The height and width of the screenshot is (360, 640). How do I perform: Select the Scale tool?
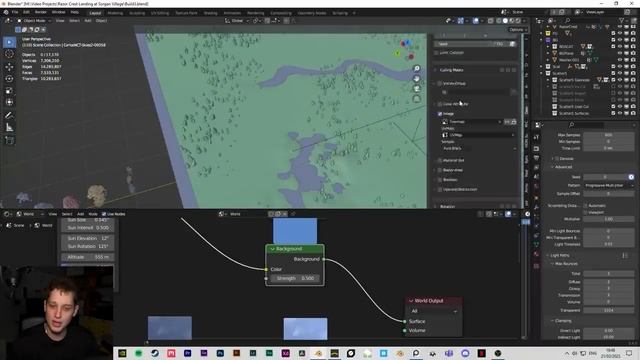tap(9, 91)
